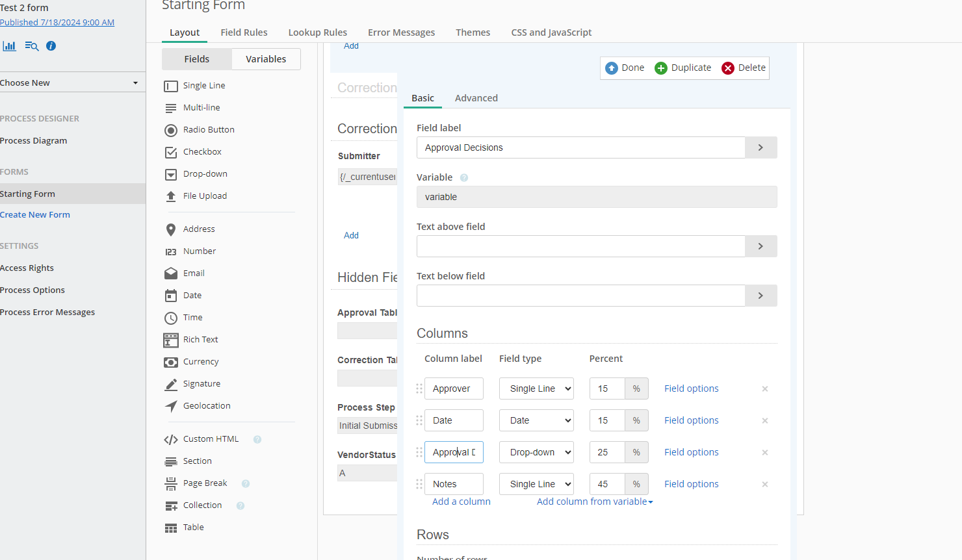Click the blue info icon
The height and width of the screenshot is (560, 962).
(51, 46)
